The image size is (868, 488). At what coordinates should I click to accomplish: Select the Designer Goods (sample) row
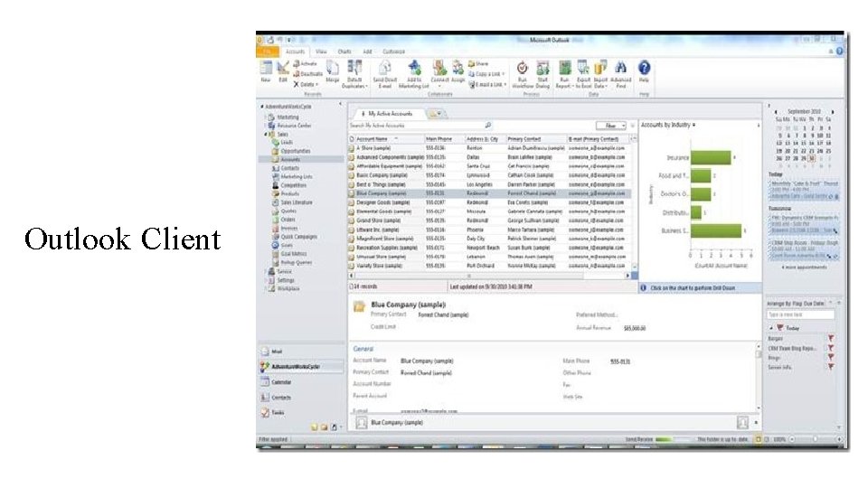pos(490,202)
